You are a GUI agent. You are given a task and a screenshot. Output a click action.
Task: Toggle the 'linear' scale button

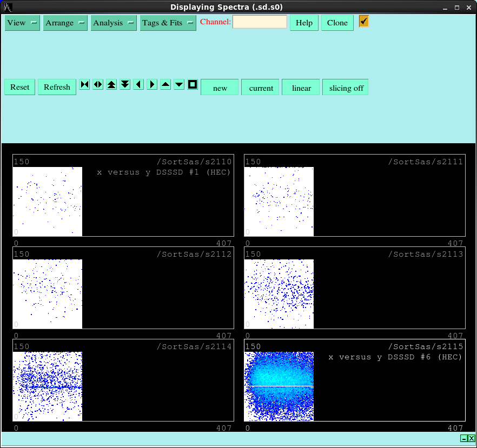click(301, 88)
